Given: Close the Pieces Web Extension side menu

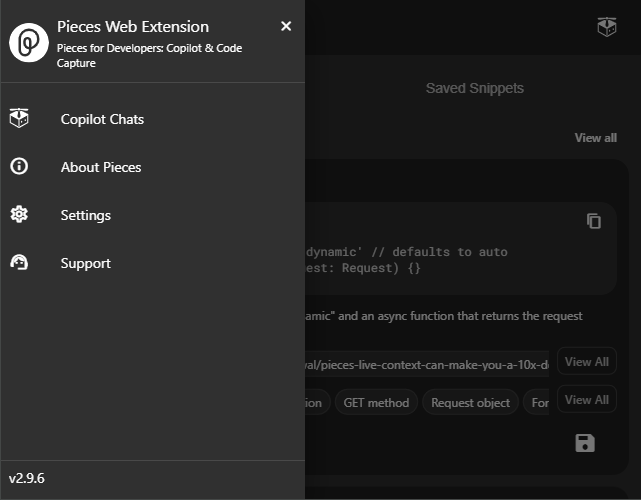Looking at the screenshot, I should pos(286,26).
